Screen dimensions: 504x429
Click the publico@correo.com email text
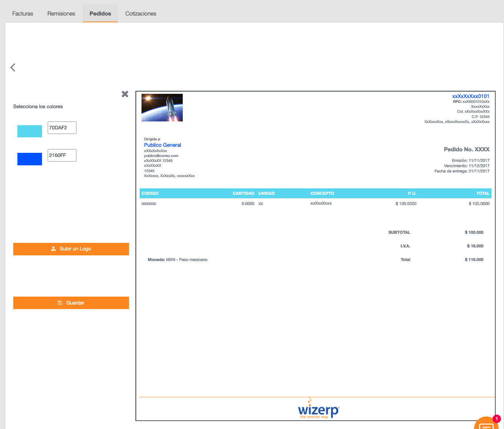161,155
